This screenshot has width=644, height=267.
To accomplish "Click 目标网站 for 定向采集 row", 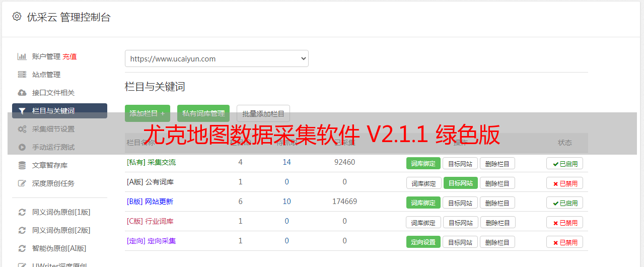I will point(460,242).
